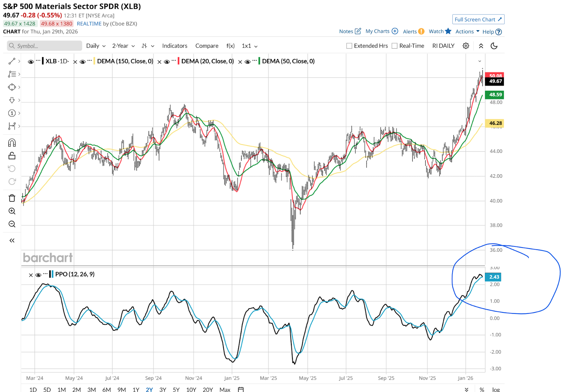Screen dimensions: 561x392
Task: Click the magnet snap mode icon
Action: [x=12, y=143]
